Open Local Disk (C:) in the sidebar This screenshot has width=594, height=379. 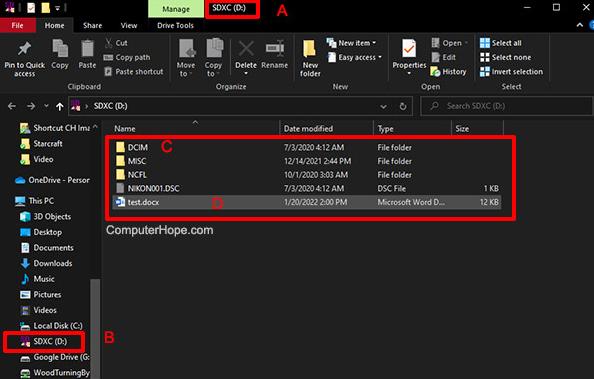51,326
